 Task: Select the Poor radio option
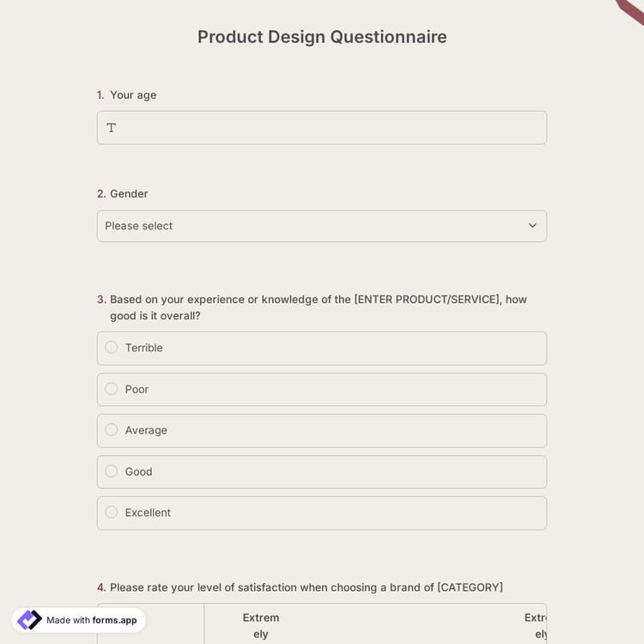click(112, 389)
